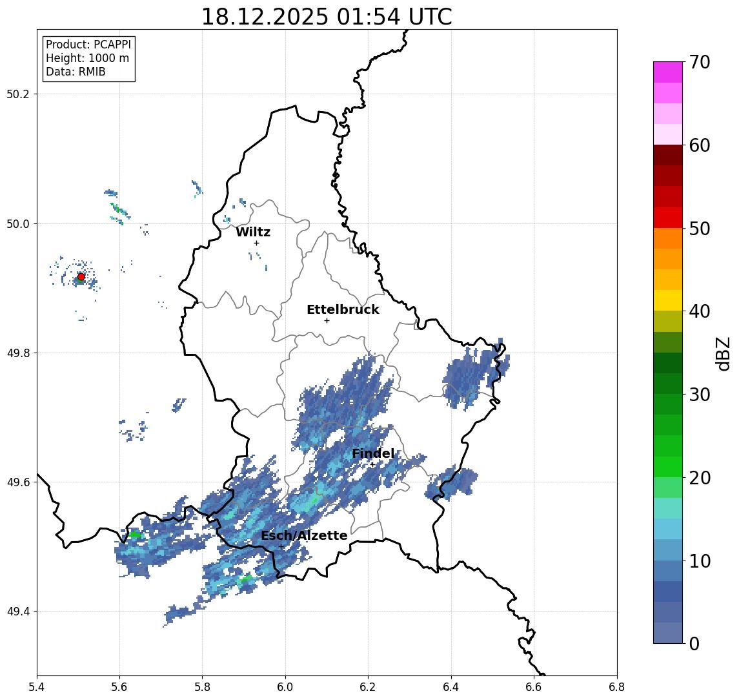739x700 pixels.
Task: Click the 50.0 latitude axis label
Action: click(18, 223)
